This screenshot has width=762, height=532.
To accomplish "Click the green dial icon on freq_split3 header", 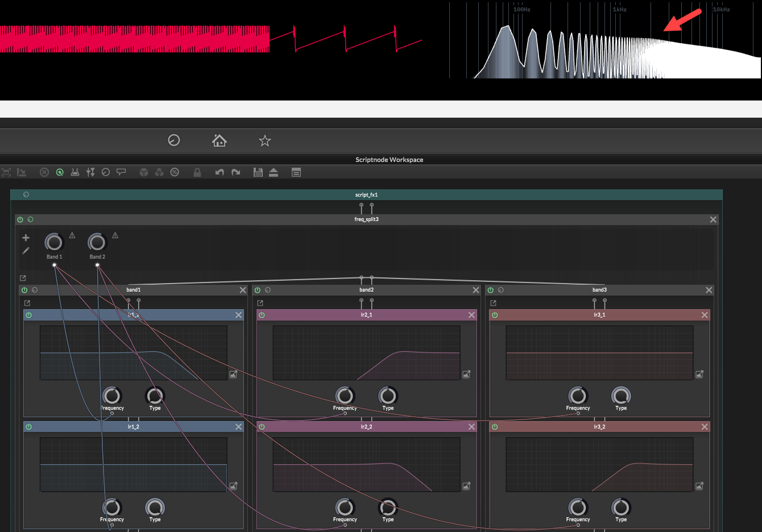I will pos(31,219).
